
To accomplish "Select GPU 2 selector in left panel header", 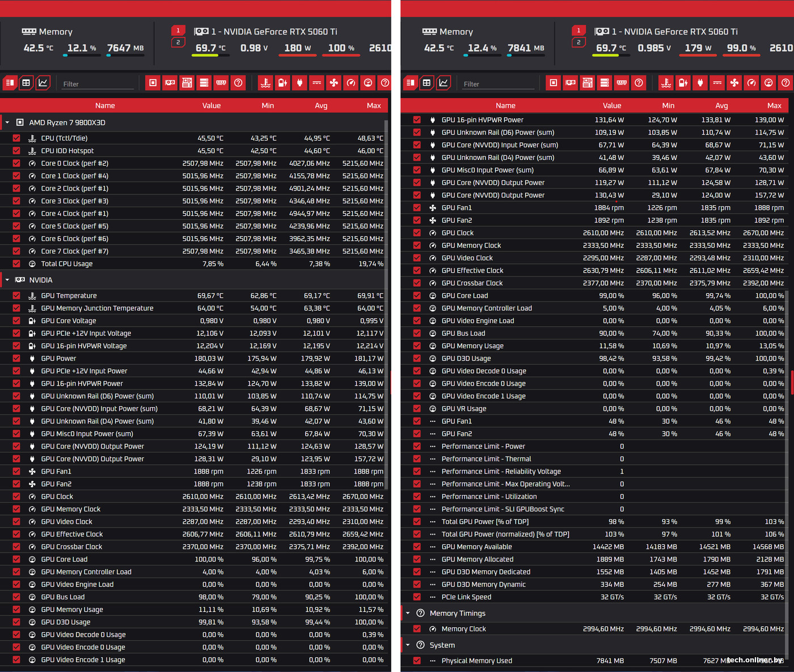I will pos(178,42).
